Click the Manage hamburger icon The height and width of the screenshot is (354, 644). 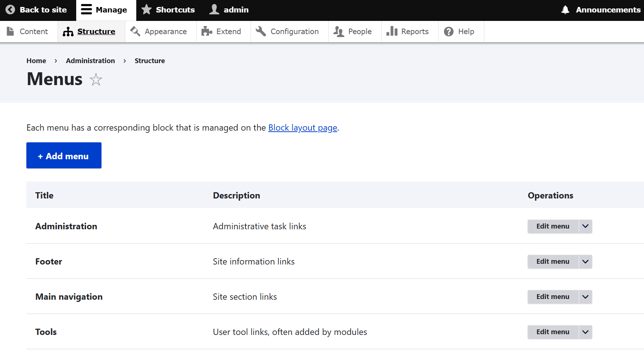point(86,10)
